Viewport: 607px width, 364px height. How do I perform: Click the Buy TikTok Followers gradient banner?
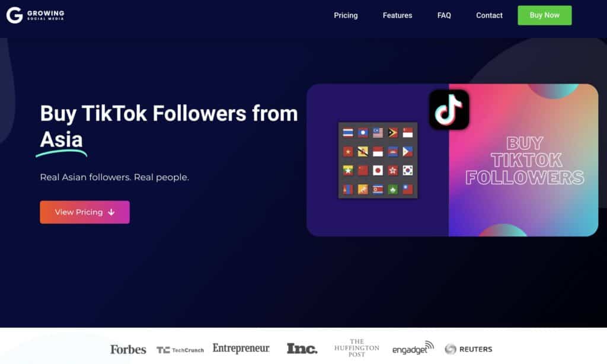523,160
